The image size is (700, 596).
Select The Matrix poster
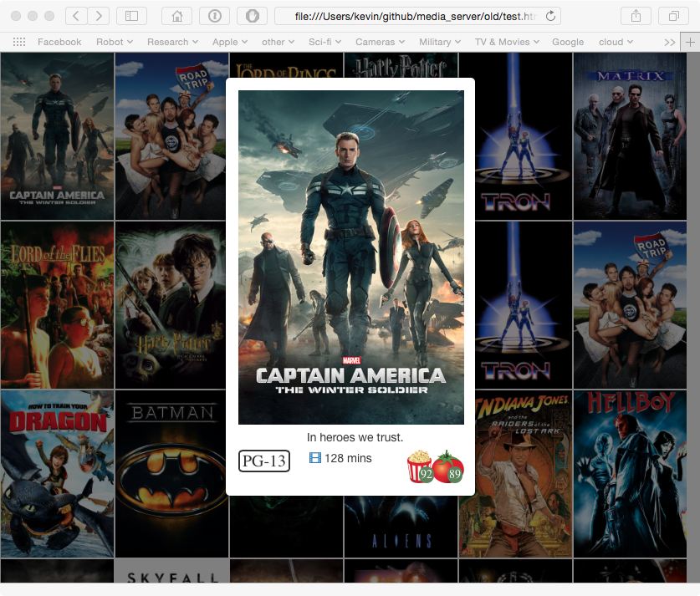pyautogui.click(x=630, y=136)
